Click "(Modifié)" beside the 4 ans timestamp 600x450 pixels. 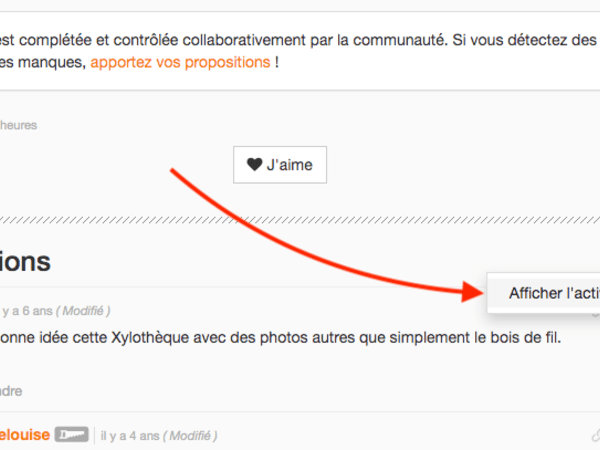point(191,436)
